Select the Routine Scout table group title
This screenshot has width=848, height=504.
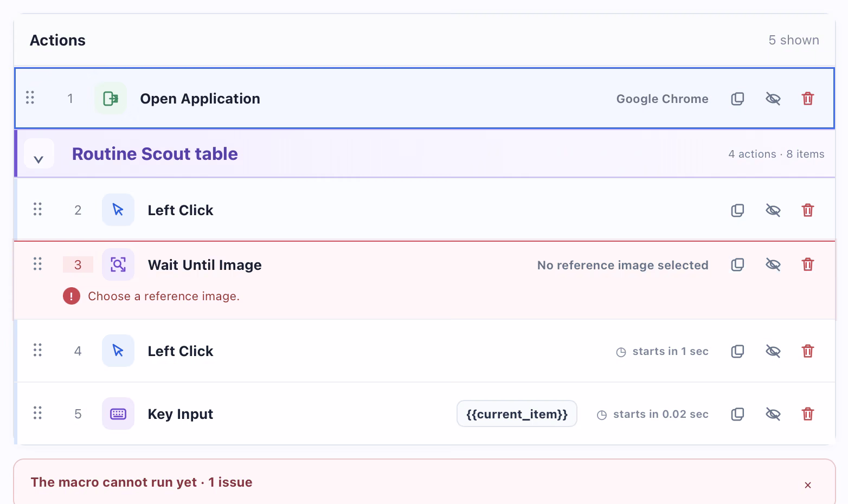pyautogui.click(x=155, y=154)
